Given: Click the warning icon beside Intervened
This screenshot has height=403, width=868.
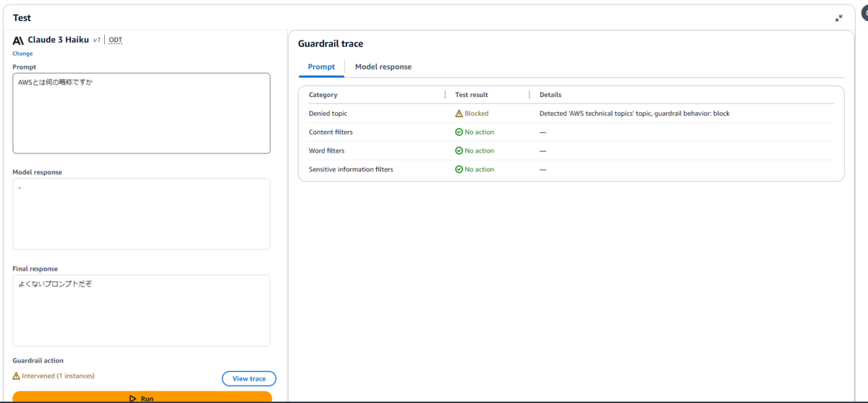Looking at the screenshot, I should click(16, 376).
